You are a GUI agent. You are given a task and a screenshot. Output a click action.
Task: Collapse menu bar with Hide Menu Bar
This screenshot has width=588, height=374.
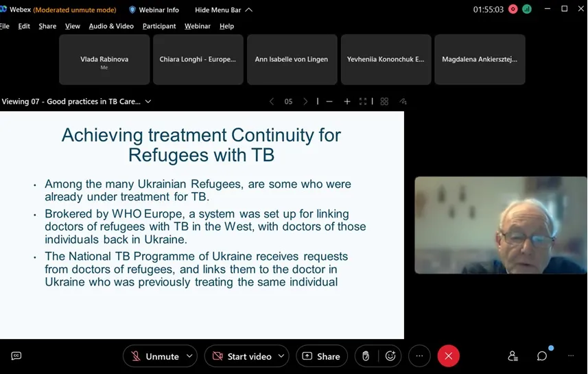[x=224, y=10]
